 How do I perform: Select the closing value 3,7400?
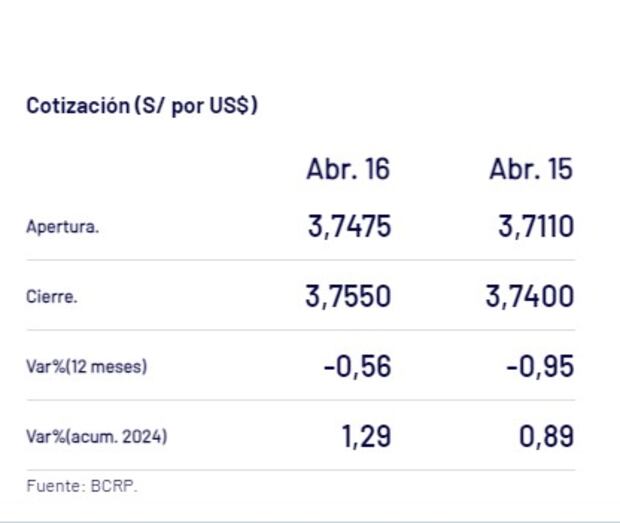tap(530, 297)
